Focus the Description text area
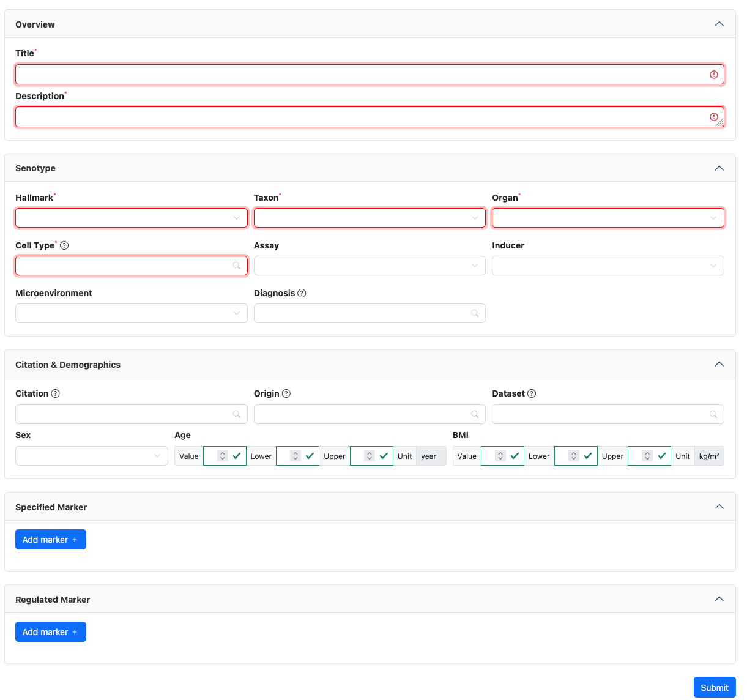 tap(370, 117)
